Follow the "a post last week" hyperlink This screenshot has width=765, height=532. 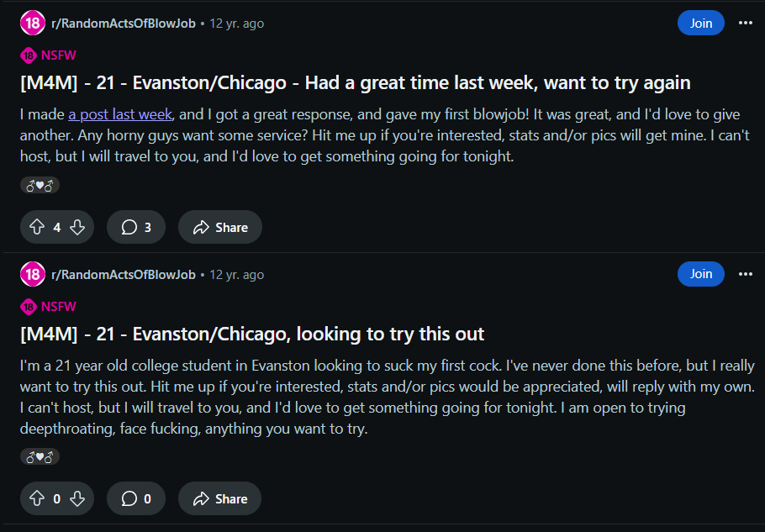pos(120,114)
